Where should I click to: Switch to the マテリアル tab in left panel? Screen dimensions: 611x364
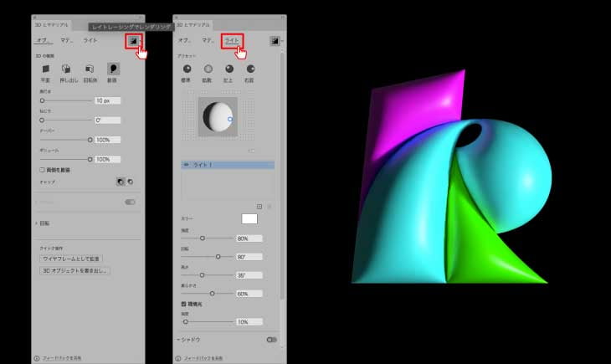66,40
